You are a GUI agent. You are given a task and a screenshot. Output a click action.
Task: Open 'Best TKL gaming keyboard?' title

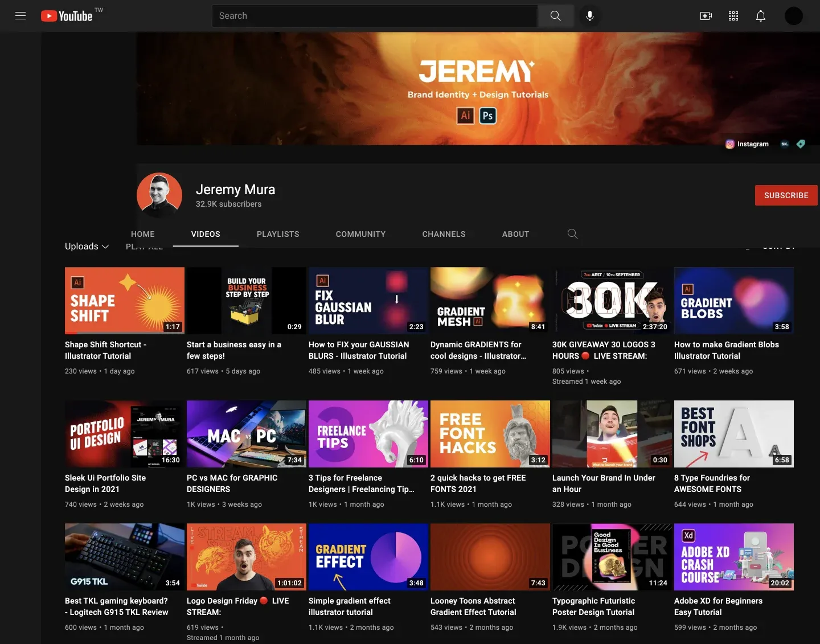(117, 606)
